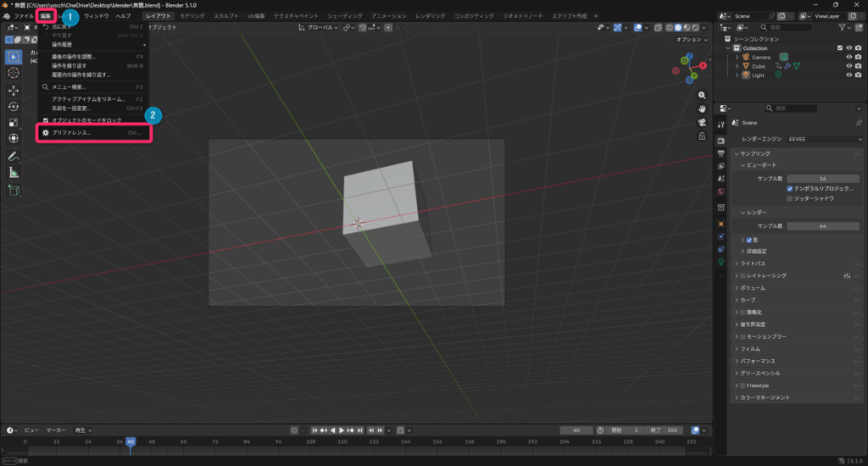The image size is (868, 466).
Task: Hide the Cube object with its eye icon
Action: 849,66
